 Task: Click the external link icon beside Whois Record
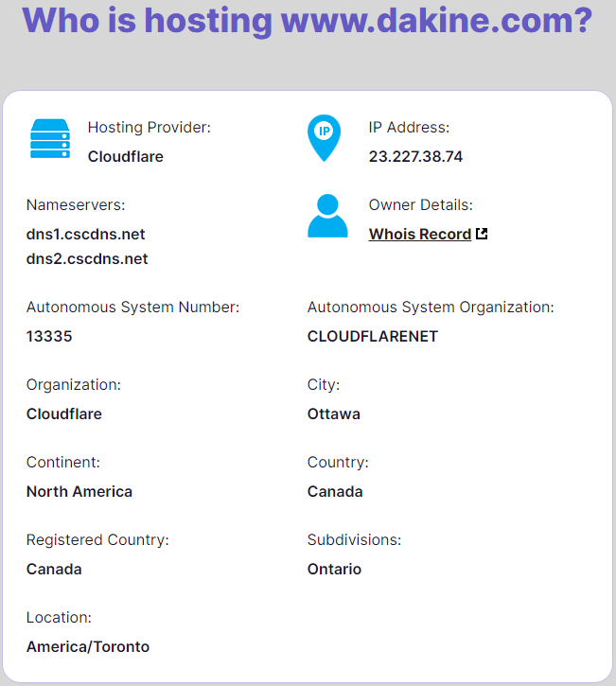(x=482, y=234)
